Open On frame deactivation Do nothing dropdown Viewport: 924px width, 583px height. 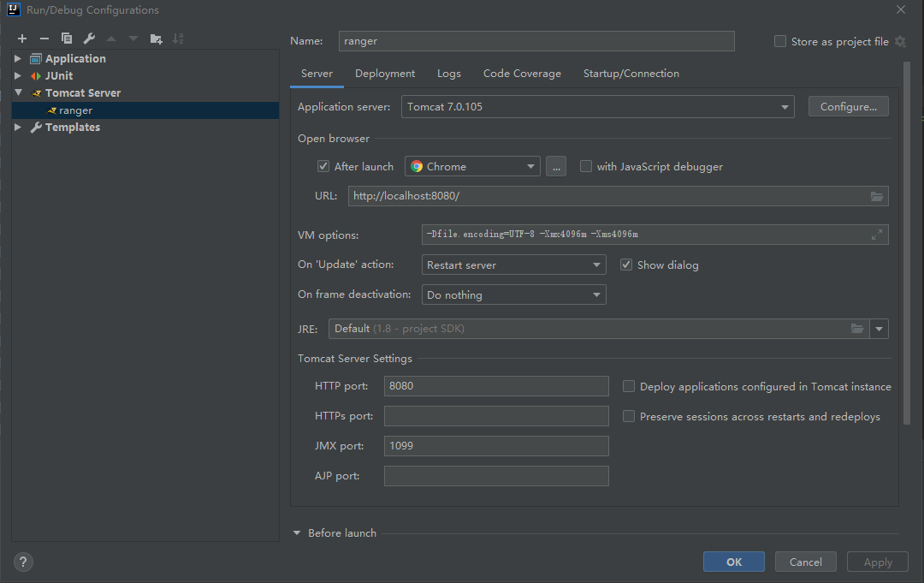tap(513, 294)
